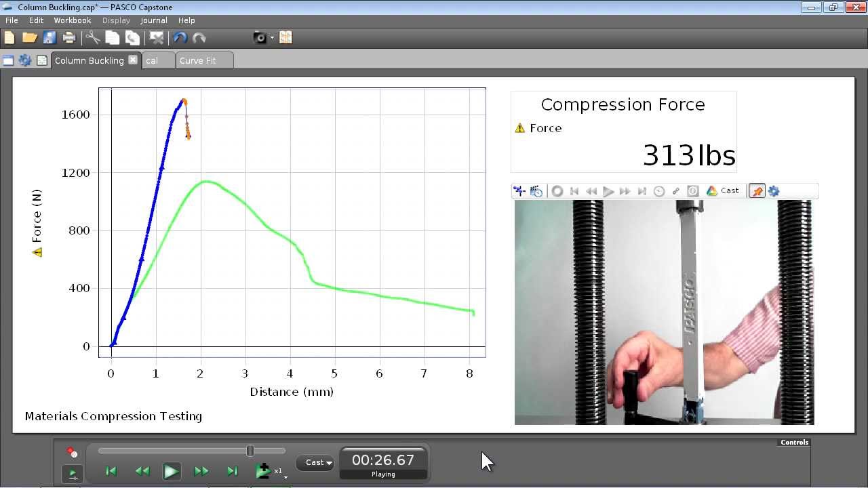Switch to the cal tab

pos(157,60)
